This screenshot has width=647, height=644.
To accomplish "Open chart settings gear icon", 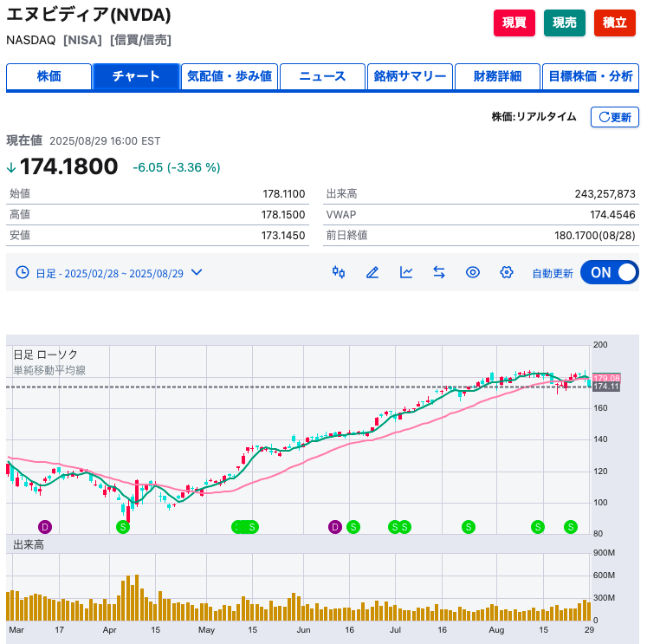I will click(507, 272).
